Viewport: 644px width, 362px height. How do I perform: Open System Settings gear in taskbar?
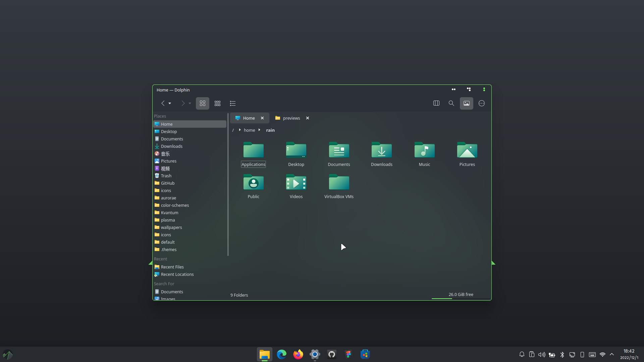click(315, 354)
